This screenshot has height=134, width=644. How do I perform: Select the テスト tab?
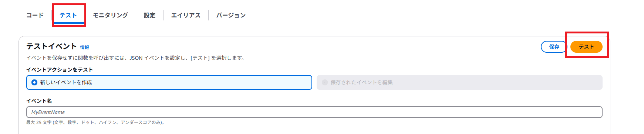[x=68, y=15]
